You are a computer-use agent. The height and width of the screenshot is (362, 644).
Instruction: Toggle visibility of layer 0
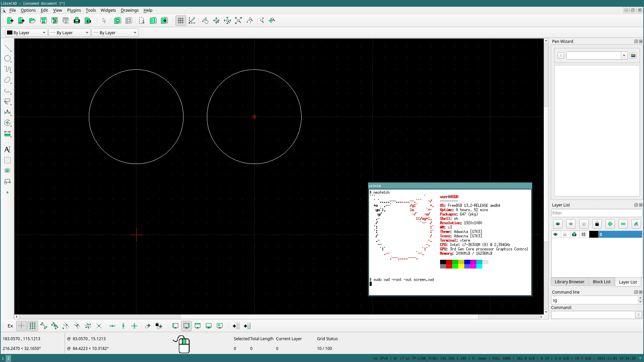[555, 235]
